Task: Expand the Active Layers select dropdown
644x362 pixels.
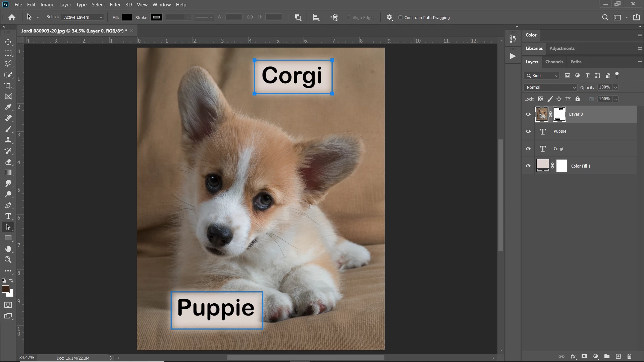Action: point(83,17)
